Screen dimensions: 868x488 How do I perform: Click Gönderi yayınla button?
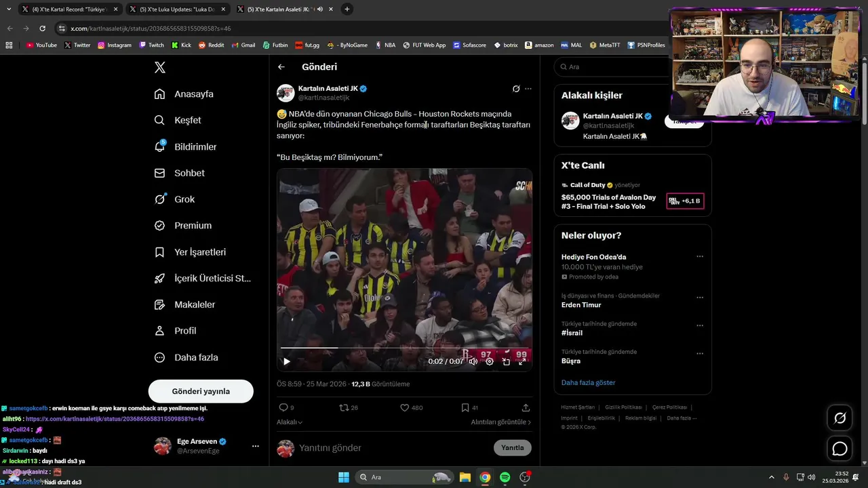[x=201, y=391]
